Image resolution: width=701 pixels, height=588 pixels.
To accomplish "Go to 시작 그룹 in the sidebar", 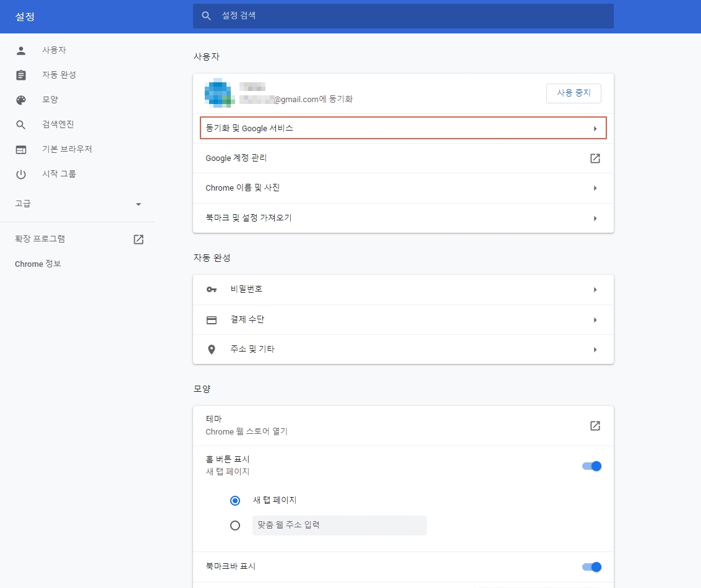I will tap(59, 173).
